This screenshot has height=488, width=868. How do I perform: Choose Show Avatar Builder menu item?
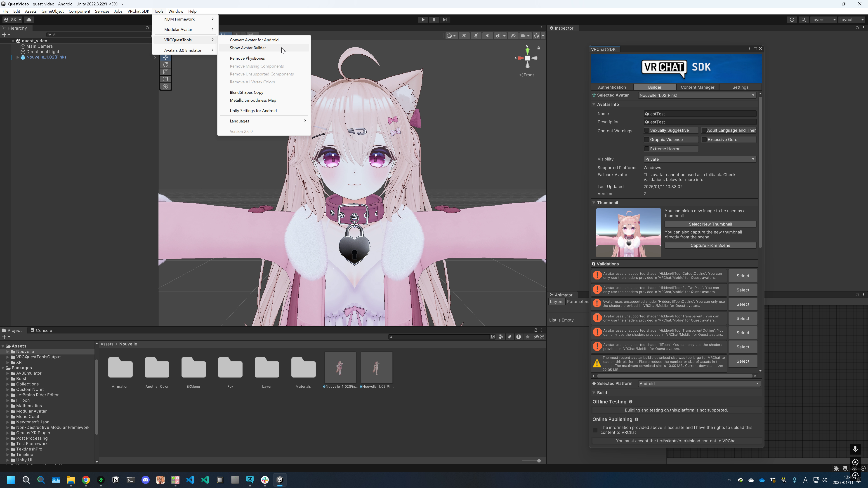(x=248, y=48)
